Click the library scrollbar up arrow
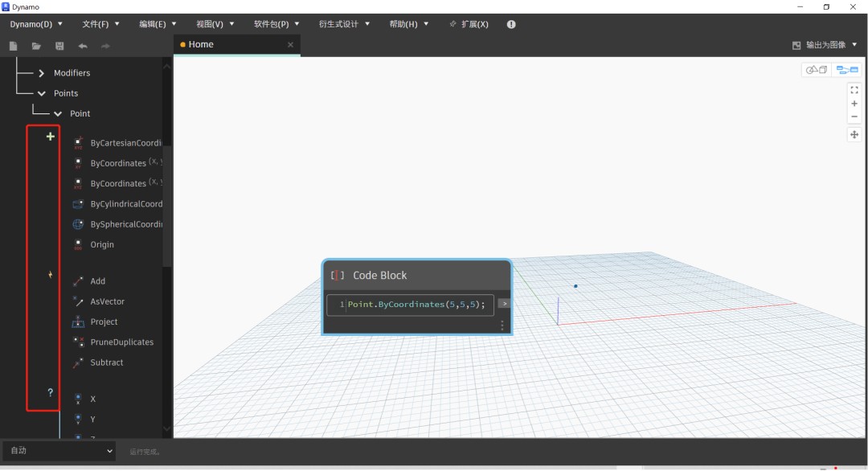 tap(166, 67)
